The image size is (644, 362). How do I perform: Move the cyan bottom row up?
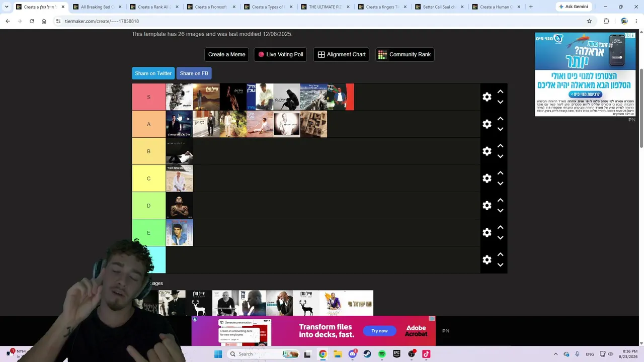click(500, 254)
